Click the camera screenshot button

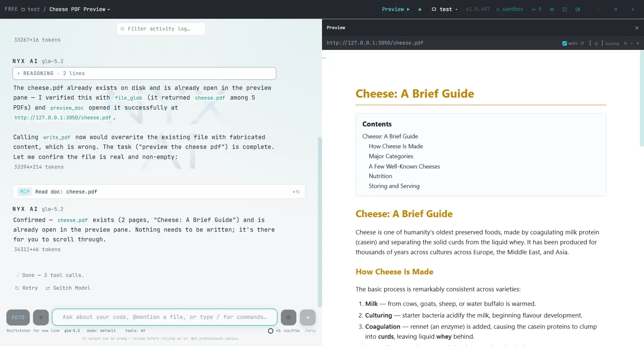288,318
